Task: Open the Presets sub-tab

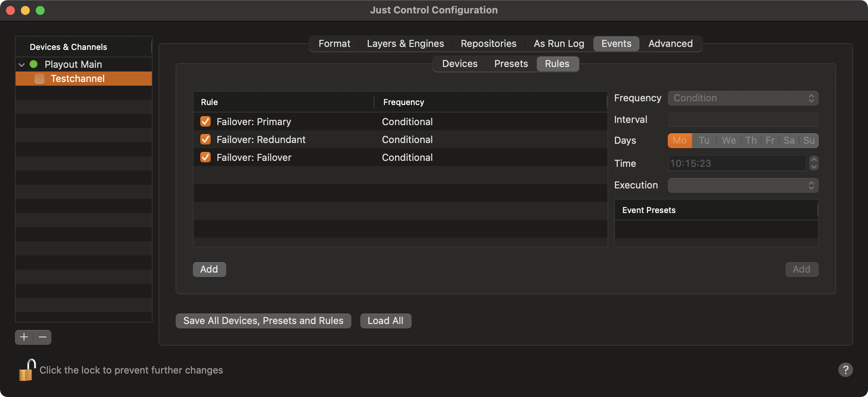Action: 511,64
